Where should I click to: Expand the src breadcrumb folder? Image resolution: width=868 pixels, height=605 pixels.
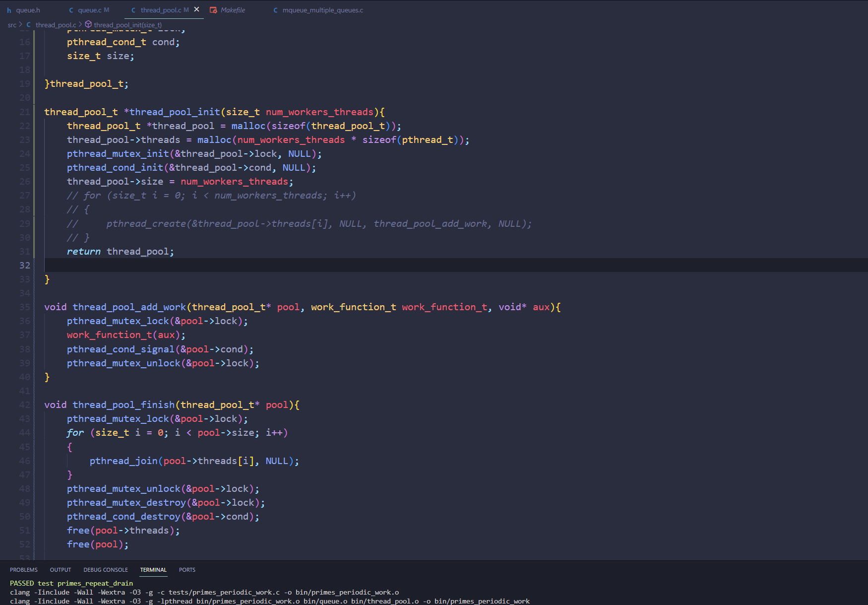click(12, 25)
